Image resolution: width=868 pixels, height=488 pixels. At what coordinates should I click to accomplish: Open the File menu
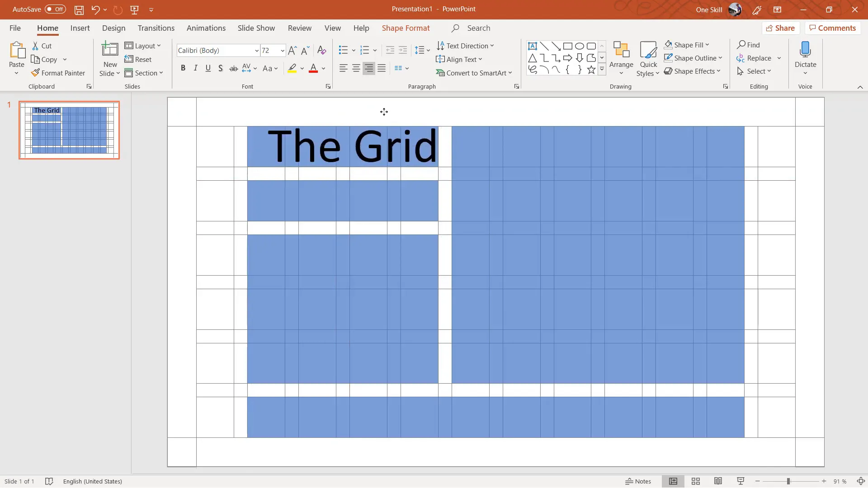[x=15, y=28]
